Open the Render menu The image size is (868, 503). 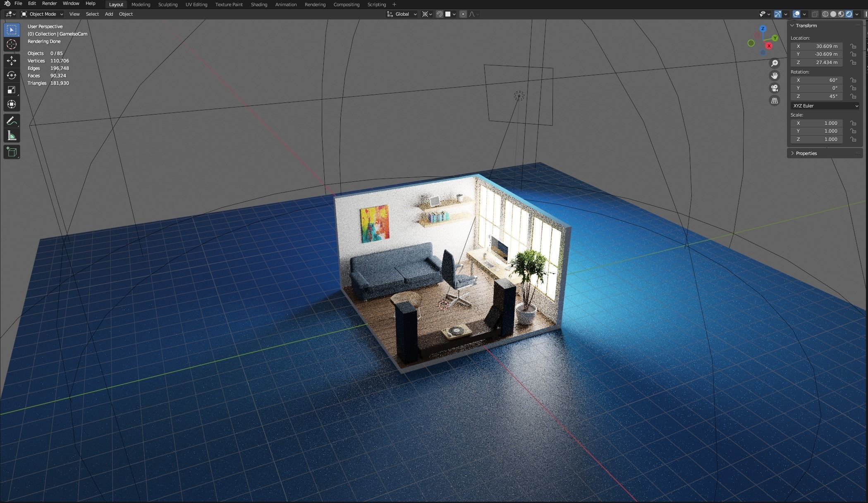pos(49,3)
